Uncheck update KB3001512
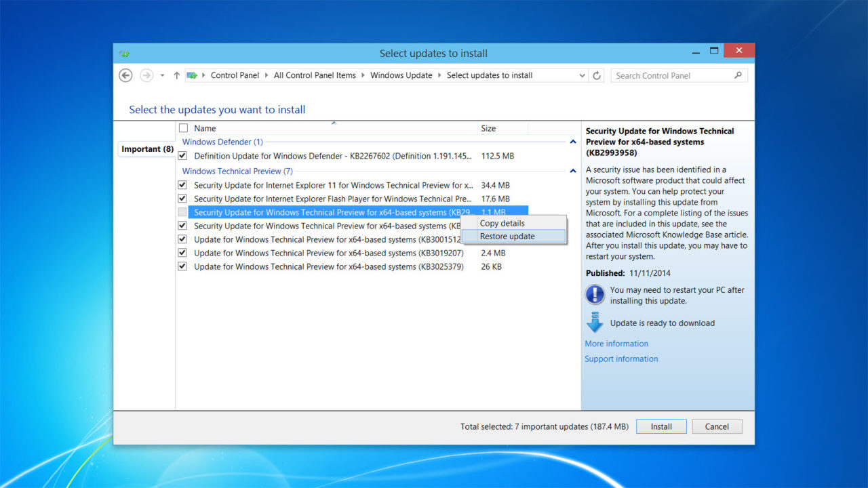This screenshot has width=868, height=488. (x=182, y=239)
